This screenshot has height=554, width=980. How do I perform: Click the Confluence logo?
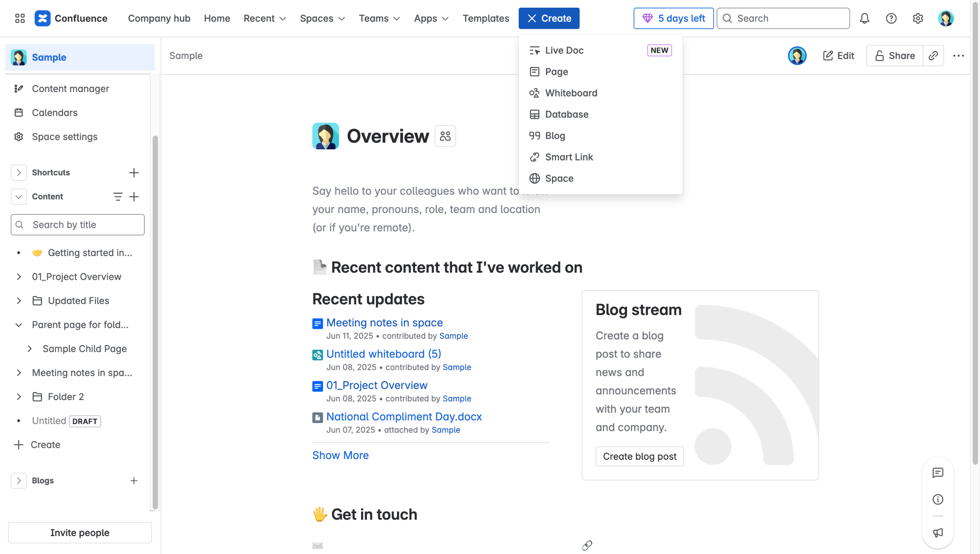point(71,18)
